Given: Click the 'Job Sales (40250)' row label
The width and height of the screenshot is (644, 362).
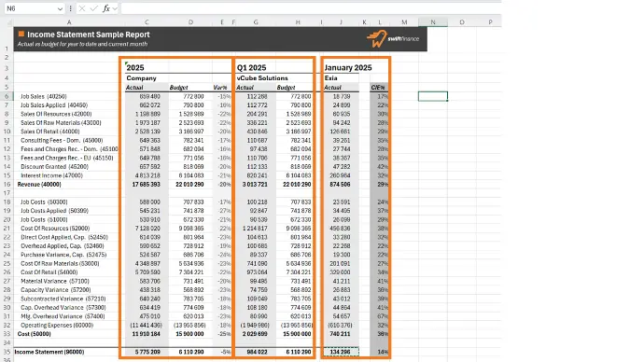Looking at the screenshot, I should 44,96.
